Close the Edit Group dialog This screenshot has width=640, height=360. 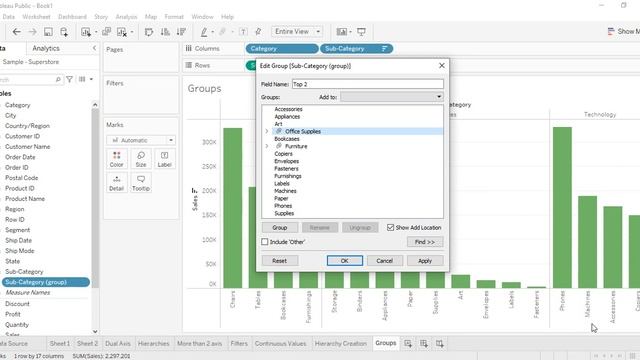point(442,65)
